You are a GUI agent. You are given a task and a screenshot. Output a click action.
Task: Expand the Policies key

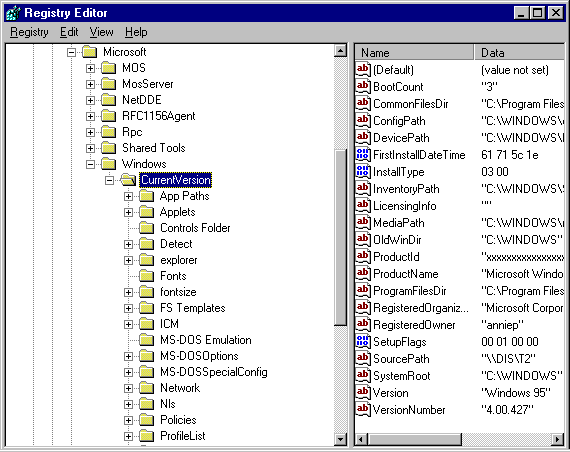[128, 420]
